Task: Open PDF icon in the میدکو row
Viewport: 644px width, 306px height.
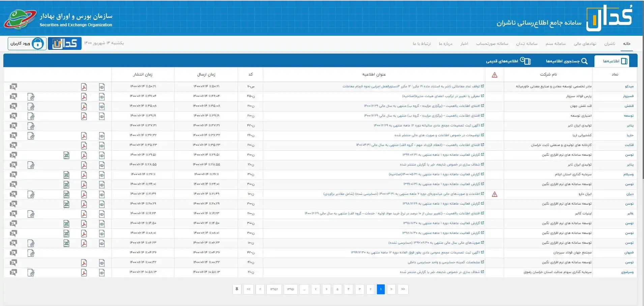Action: (x=84, y=87)
